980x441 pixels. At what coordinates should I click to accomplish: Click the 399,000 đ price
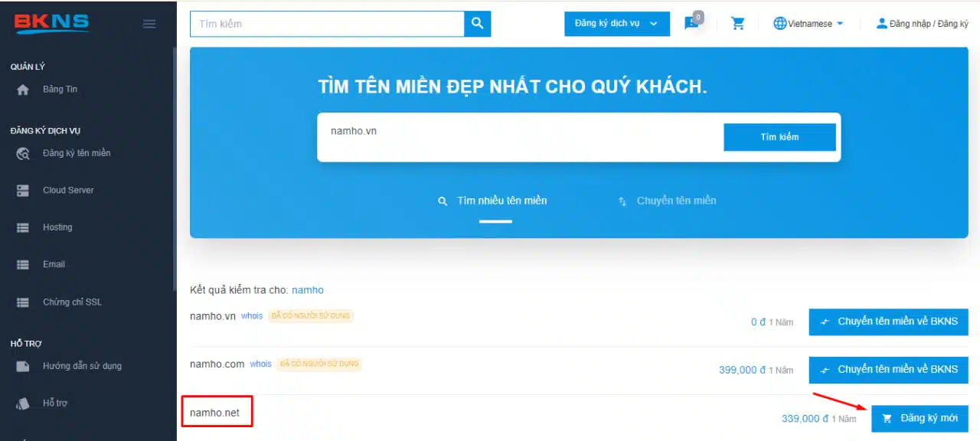[743, 370]
